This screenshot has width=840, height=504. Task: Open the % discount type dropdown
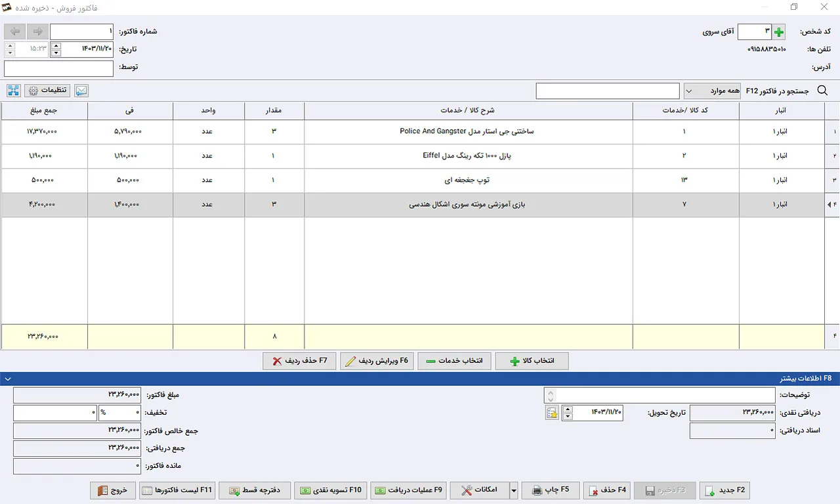coord(120,413)
